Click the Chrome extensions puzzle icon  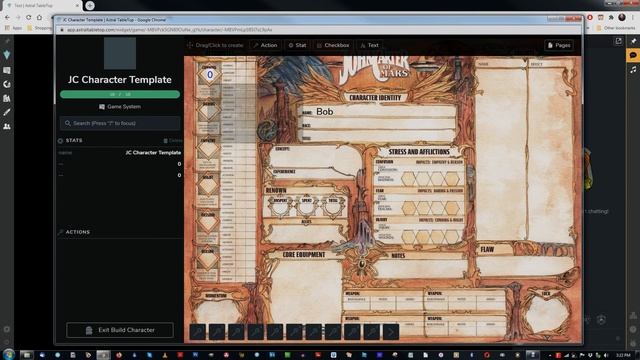point(611,17)
